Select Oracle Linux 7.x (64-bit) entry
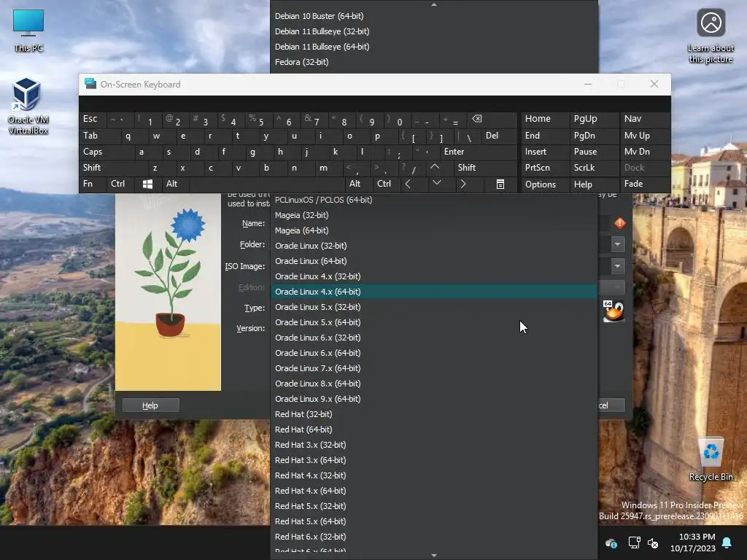Image resolution: width=747 pixels, height=560 pixels. tap(433, 368)
